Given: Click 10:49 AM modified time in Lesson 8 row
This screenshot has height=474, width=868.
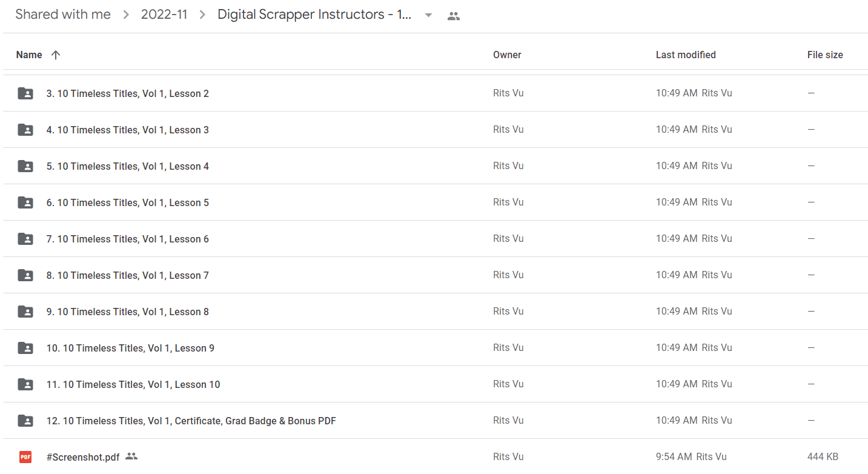Looking at the screenshot, I should (677, 312).
